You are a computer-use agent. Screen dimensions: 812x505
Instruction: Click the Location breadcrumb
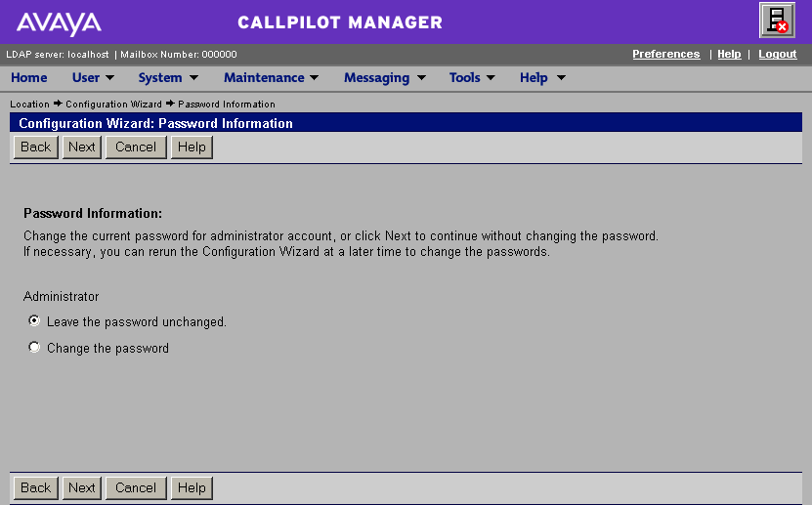click(29, 104)
